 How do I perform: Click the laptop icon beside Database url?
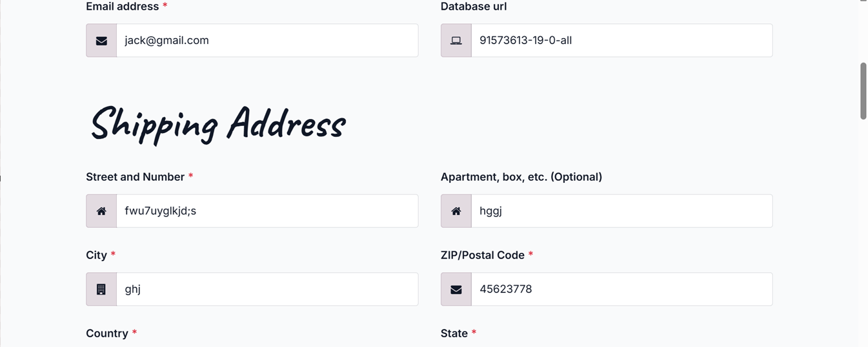coord(456,41)
